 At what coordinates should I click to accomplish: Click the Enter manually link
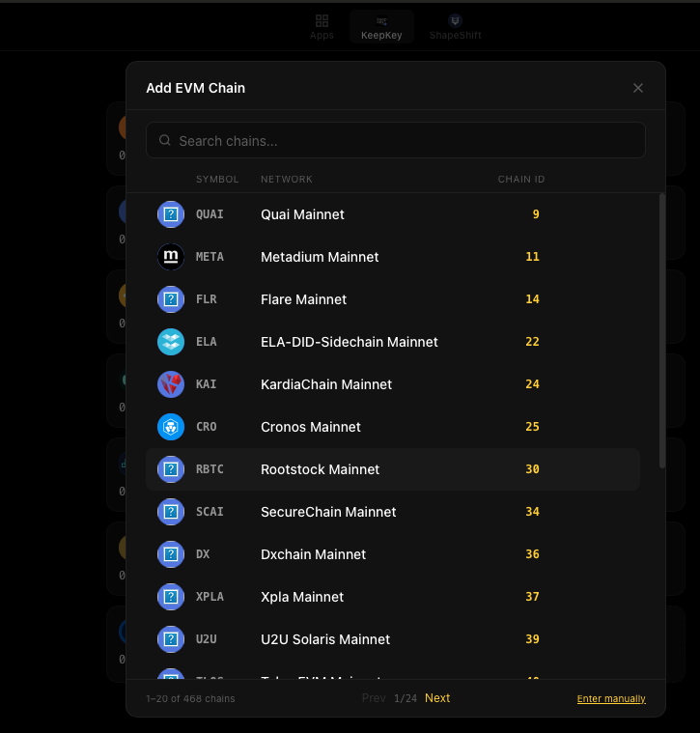611,699
